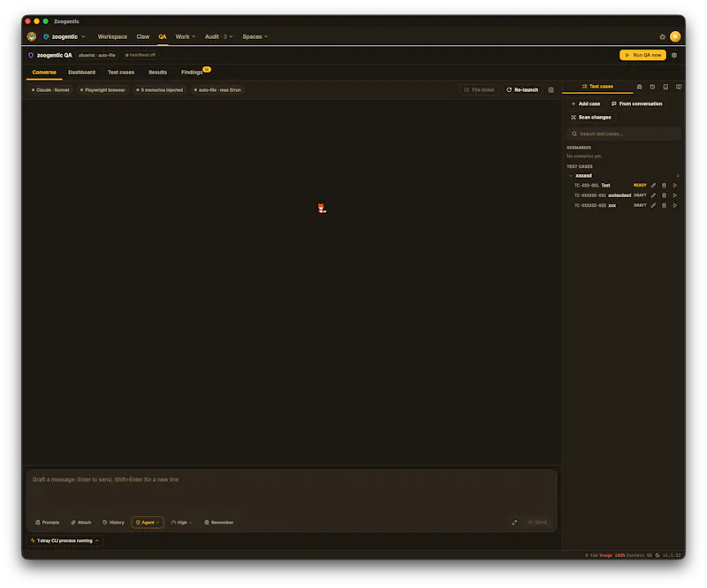This screenshot has height=588, width=707.
Task: Click the Claude · Sonnet chip
Action: tap(50, 90)
